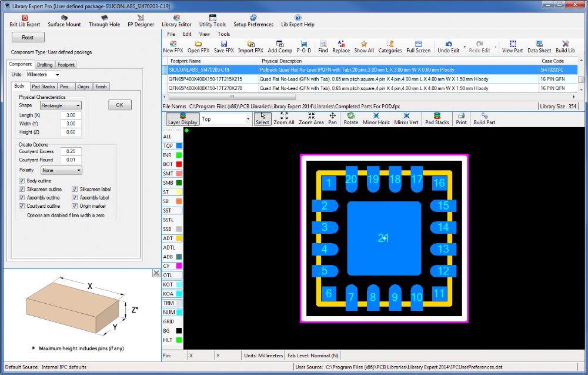Click Undo Edit icon

tap(449, 44)
